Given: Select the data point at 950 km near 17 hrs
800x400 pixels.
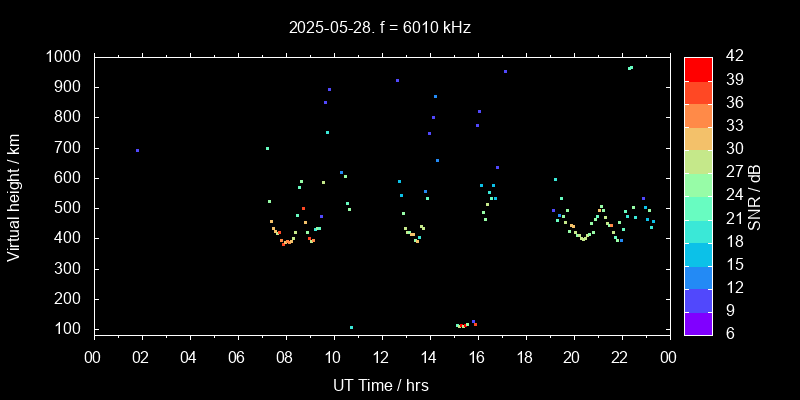Looking at the screenshot, I should tap(505, 72).
